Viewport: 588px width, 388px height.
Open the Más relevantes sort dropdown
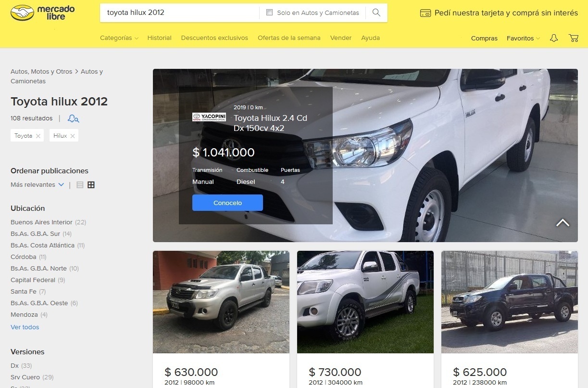[38, 185]
